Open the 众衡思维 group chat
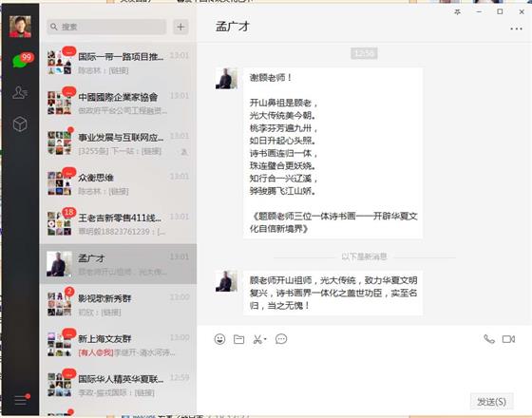Screen dimensions: 532x418 click(x=118, y=183)
